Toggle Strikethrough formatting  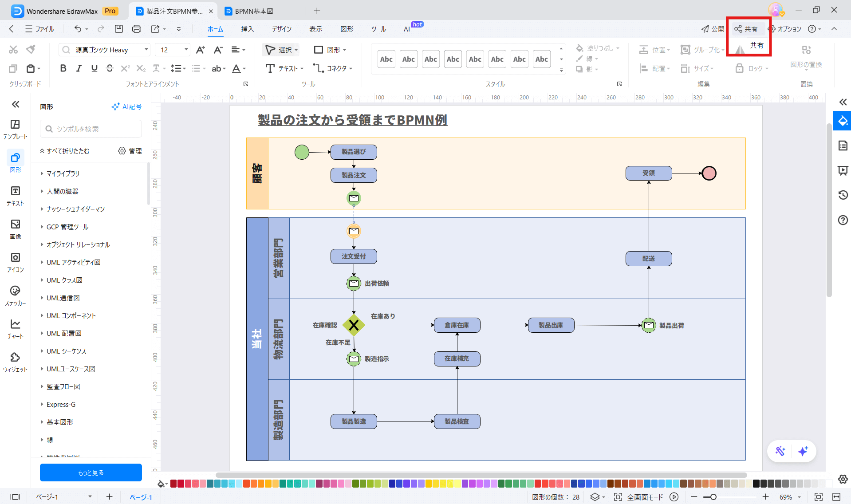(110, 68)
